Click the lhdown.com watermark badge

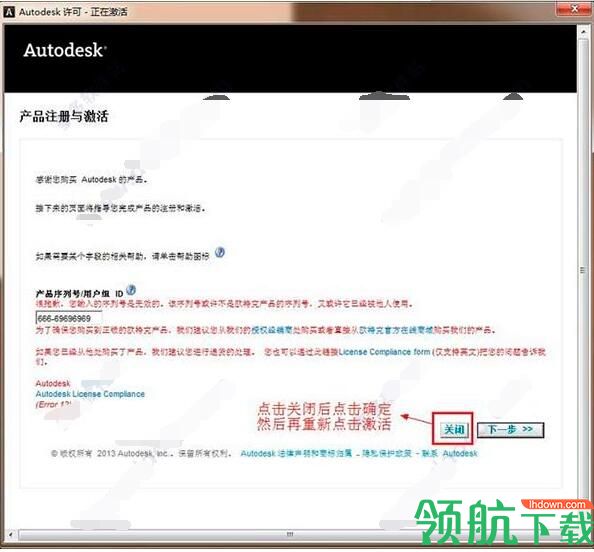(x=556, y=504)
